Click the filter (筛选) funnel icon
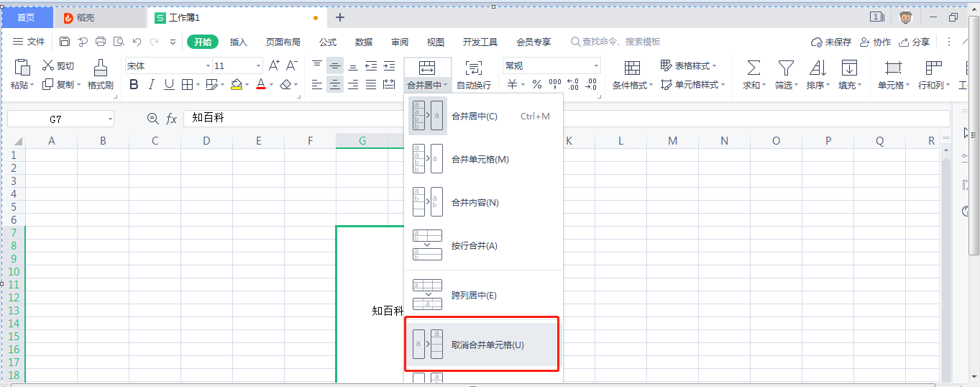 click(786, 68)
